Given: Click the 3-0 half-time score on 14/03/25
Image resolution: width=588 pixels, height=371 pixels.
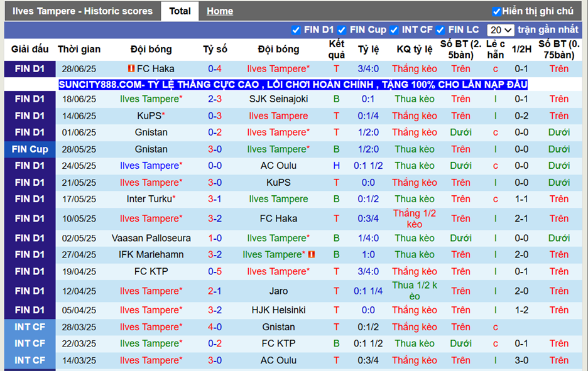Looking at the screenshot, I should point(521,360).
